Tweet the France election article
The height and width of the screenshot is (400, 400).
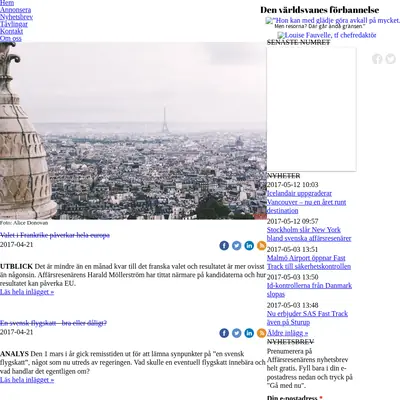237,246
